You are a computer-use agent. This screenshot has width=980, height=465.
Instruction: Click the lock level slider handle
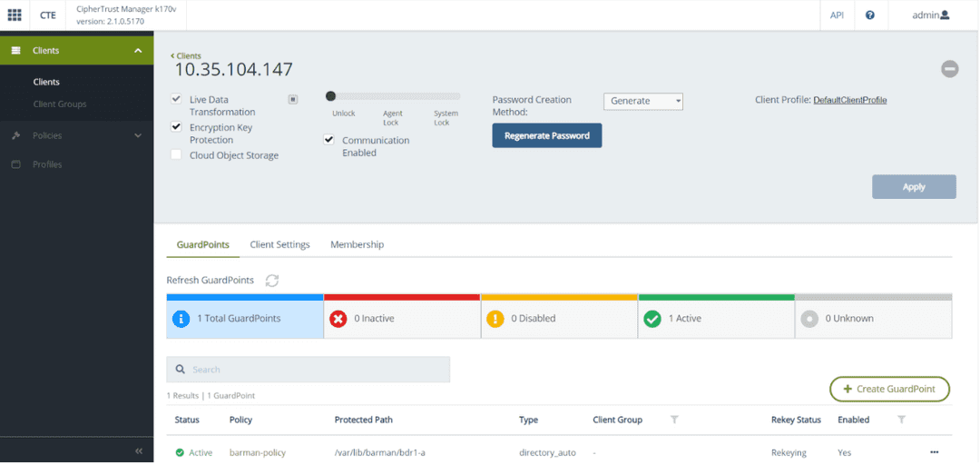(x=330, y=95)
